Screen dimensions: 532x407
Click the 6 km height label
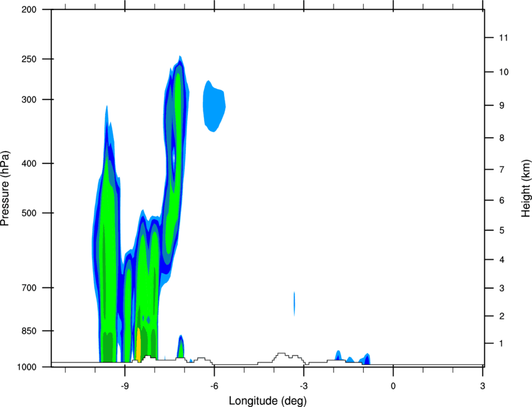pos(501,200)
